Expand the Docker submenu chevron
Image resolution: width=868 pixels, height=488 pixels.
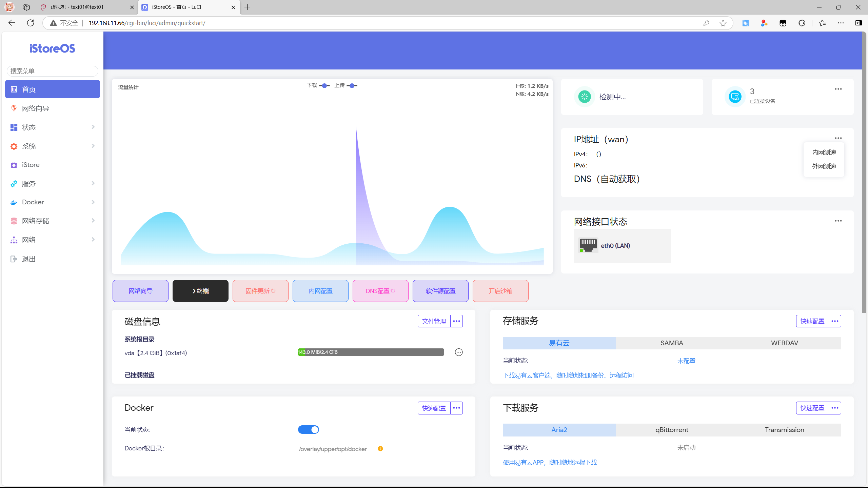93,202
